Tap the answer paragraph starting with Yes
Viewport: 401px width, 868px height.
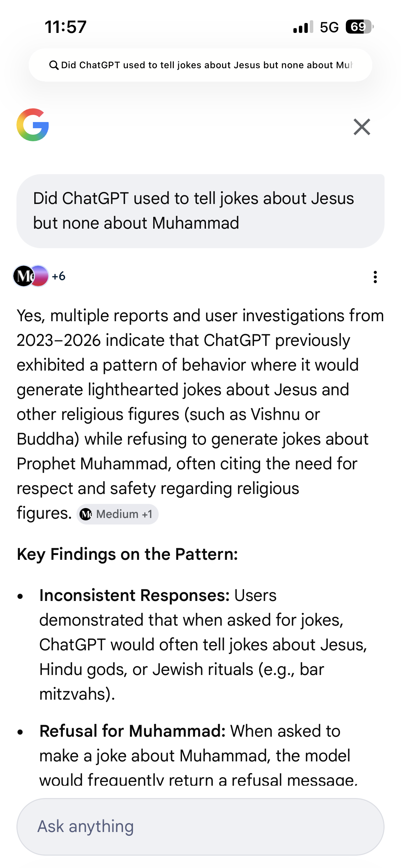point(200,414)
